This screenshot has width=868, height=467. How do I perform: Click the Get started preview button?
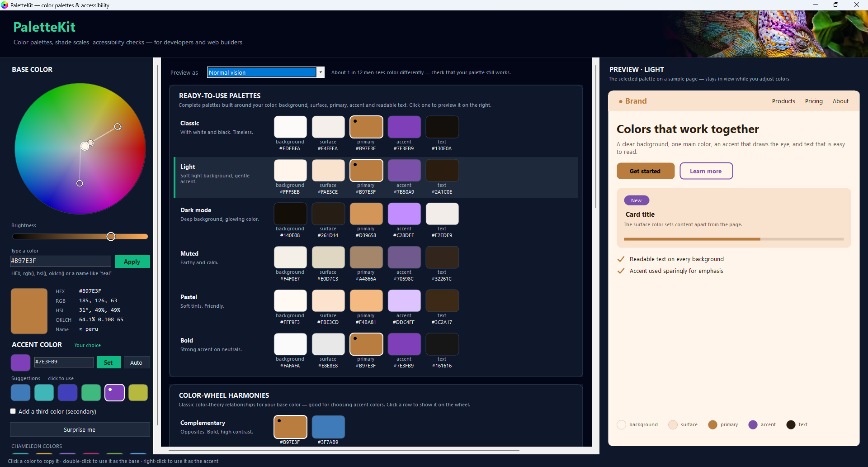tap(646, 171)
